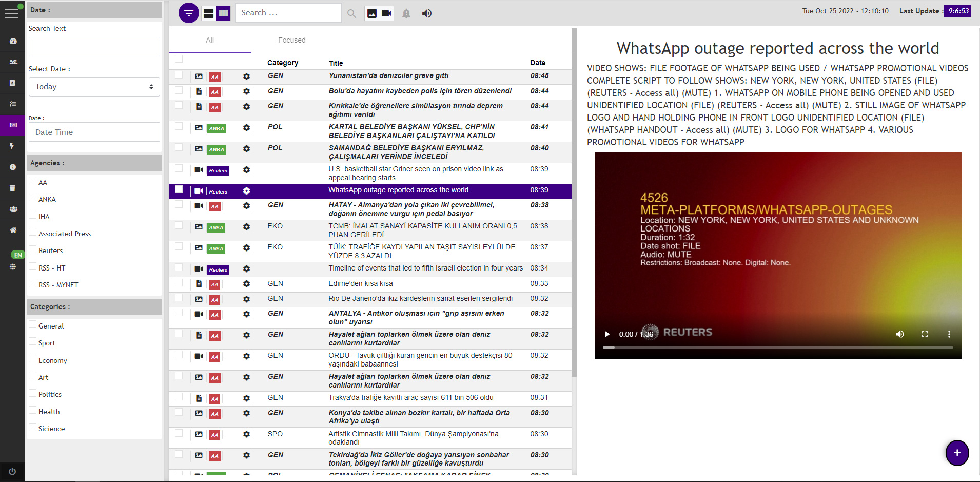This screenshot has height=482, width=980.
Task: Tick the AA agency checkbox
Action: 33,181
